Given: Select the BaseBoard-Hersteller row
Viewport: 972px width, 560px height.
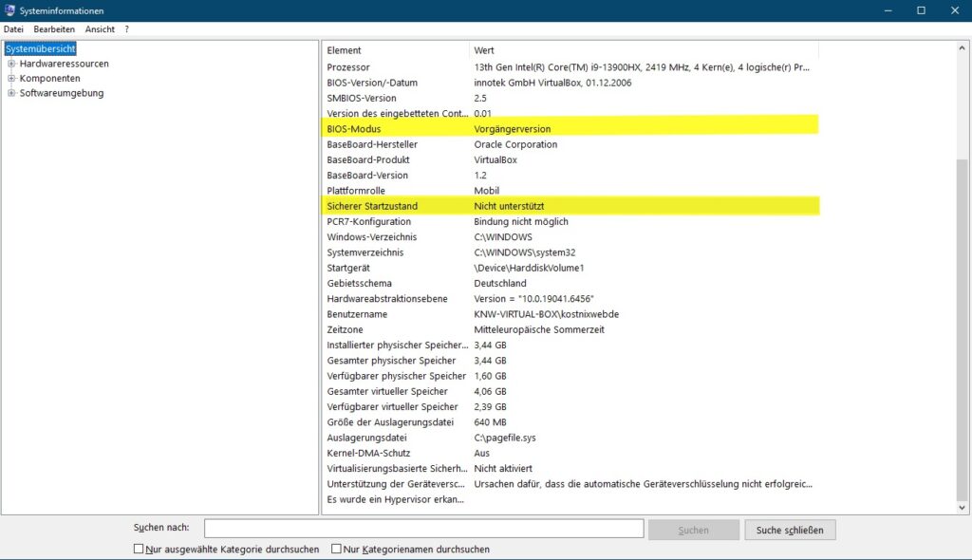Looking at the screenshot, I should 570,144.
